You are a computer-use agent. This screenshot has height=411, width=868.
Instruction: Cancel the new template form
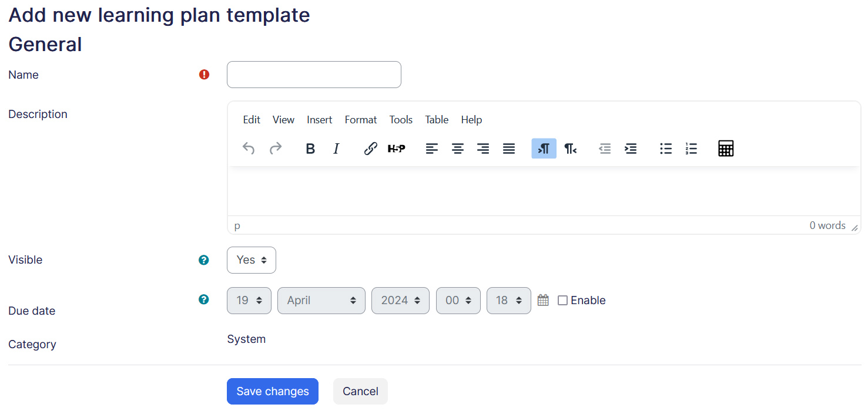(360, 392)
